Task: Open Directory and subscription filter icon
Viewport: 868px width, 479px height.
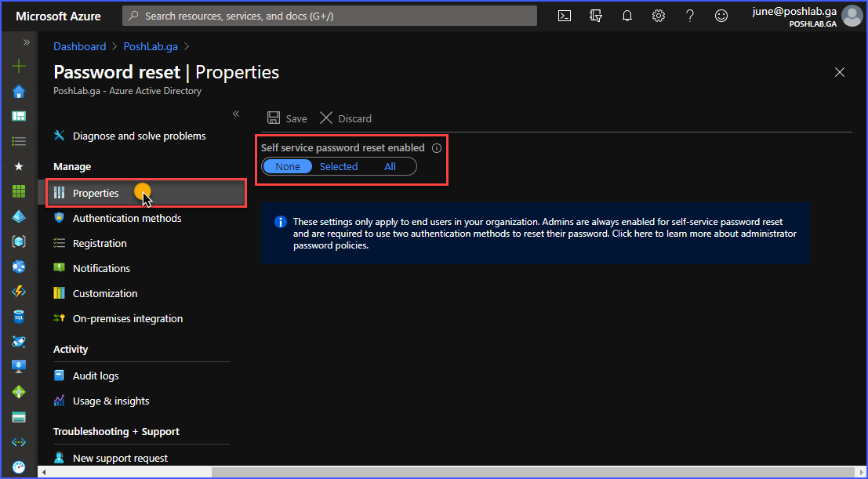Action: [596, 16]
